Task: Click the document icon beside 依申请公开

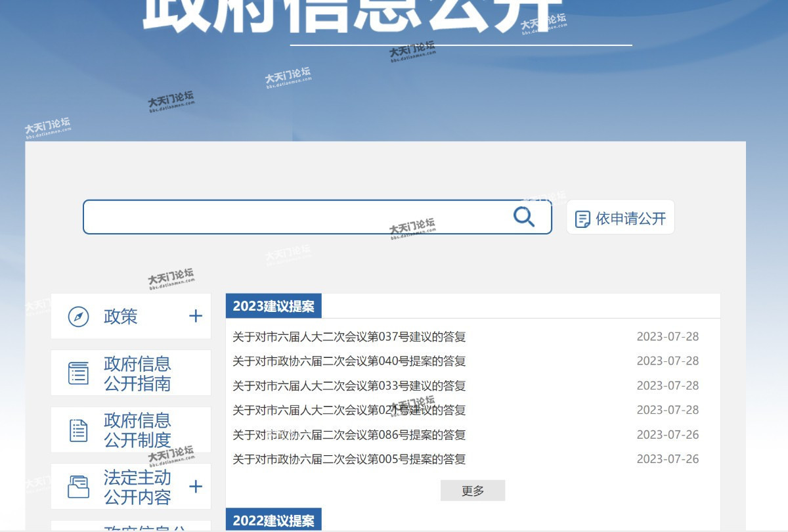Action: pos(582,219)
